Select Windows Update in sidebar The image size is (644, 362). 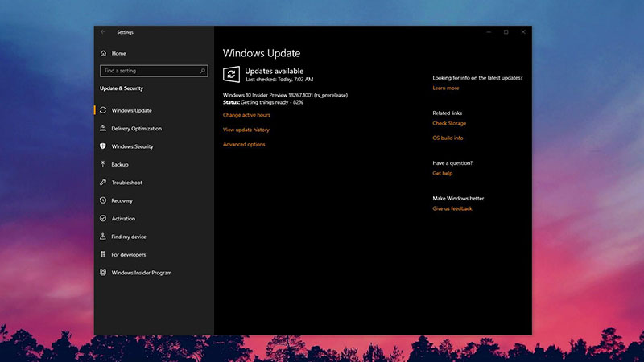[131, 110]
